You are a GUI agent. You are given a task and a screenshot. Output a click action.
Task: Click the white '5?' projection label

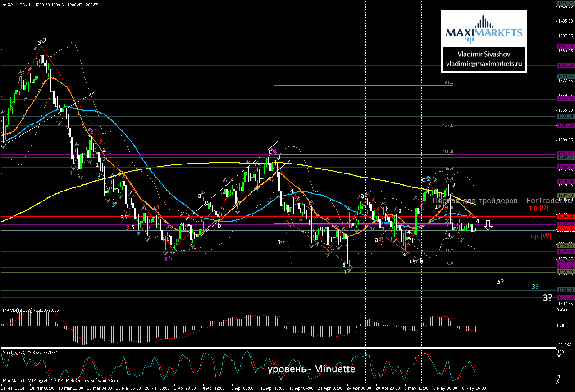point(500,282)
